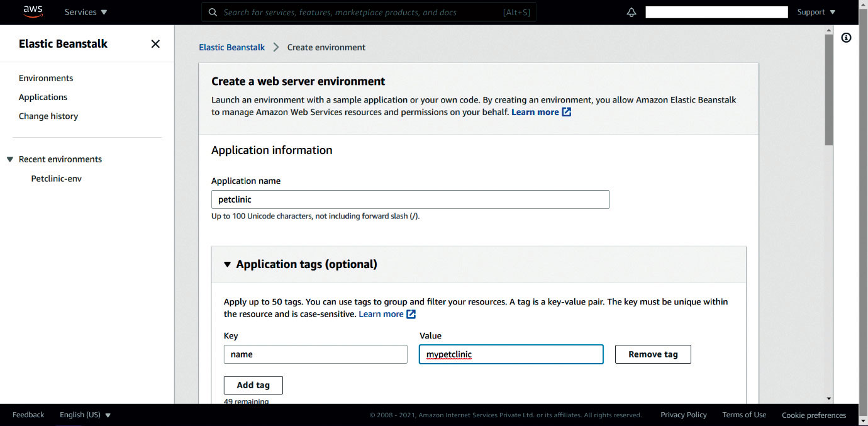
Task: Click the search magnifier icon
Action: pos(213,13)
